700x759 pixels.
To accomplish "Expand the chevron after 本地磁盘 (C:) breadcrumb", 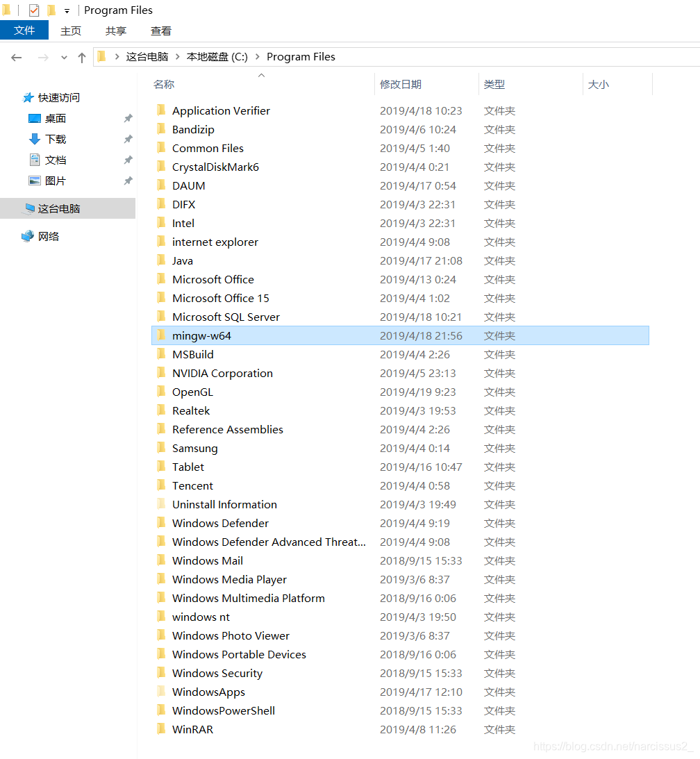I will tap(257, 57).
